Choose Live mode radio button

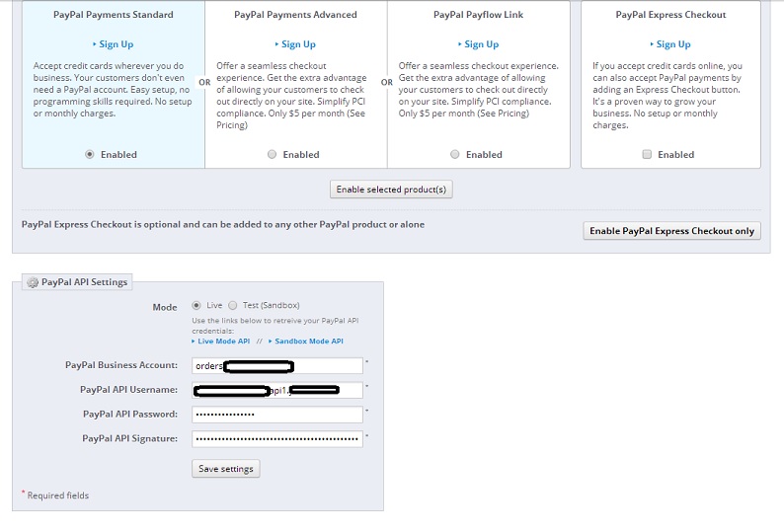[196, 305]
